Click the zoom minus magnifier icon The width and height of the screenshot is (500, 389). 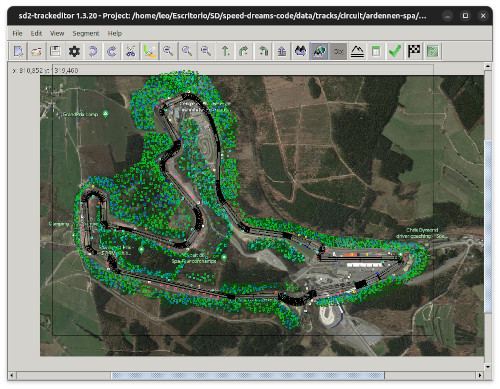(206, 51)
